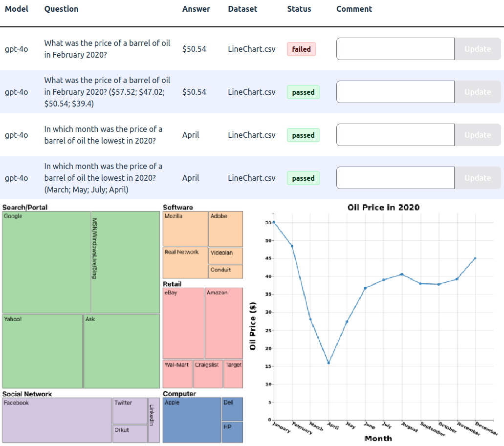Click Update button for the lowest-month question without options

pos(478,135)
